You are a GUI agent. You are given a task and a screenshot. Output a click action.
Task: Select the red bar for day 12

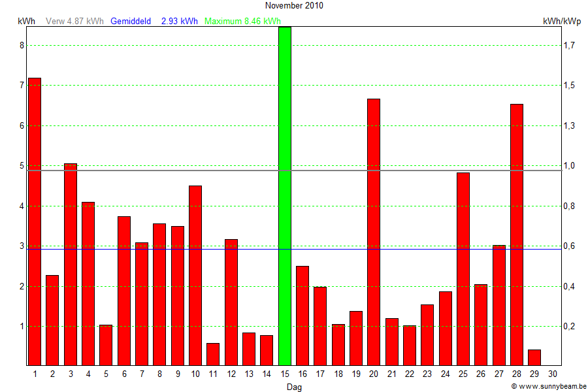231,302
